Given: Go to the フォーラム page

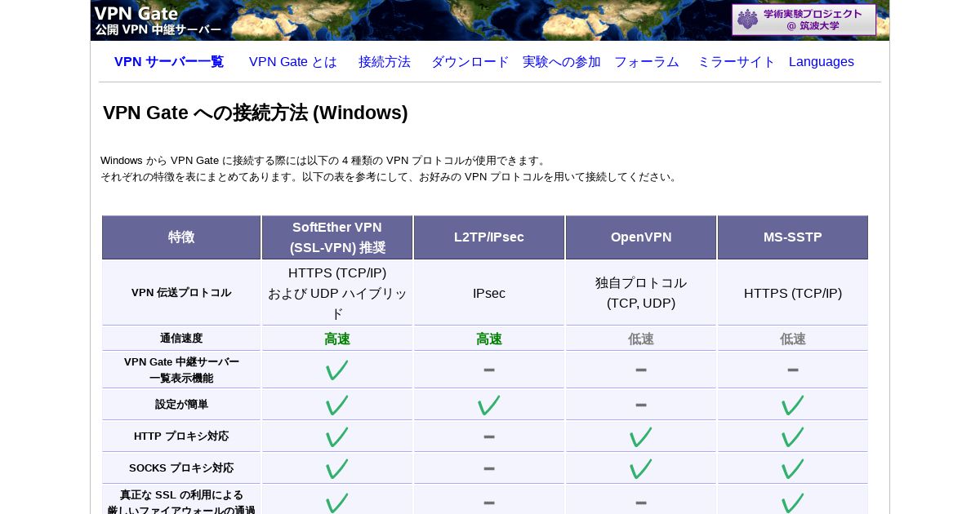Looking at the screenshot, I should [x=647, y=62].
